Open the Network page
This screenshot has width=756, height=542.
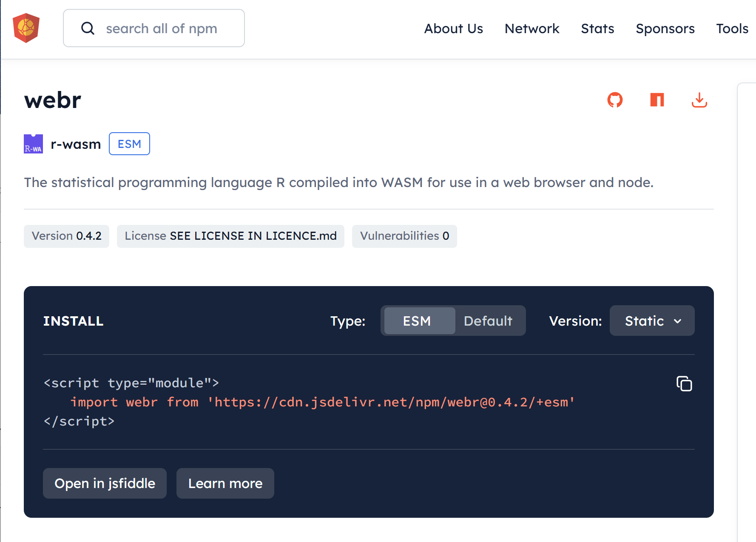[532, 28]
